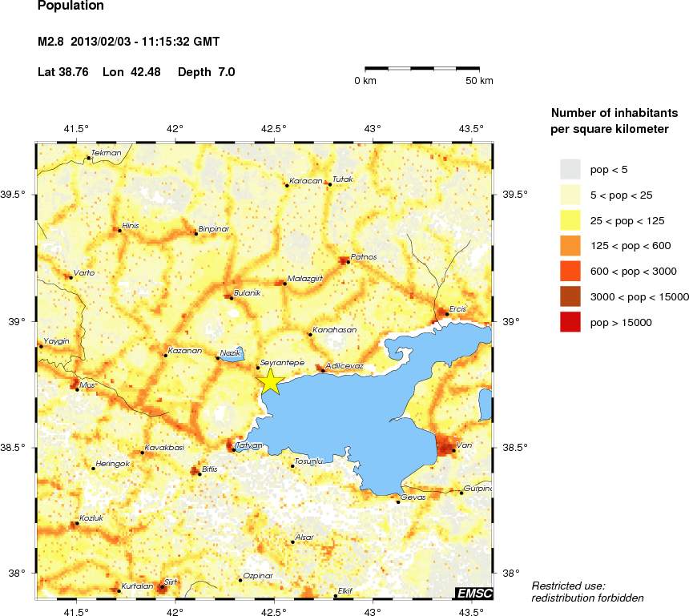Click the 0–50 km scale bar

(x=422, y=70)
